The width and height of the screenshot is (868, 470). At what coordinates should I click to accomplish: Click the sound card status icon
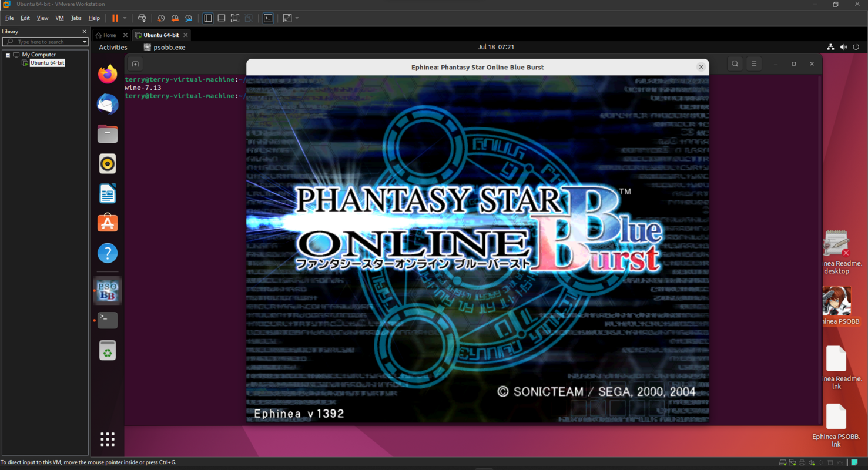(813, 463)
